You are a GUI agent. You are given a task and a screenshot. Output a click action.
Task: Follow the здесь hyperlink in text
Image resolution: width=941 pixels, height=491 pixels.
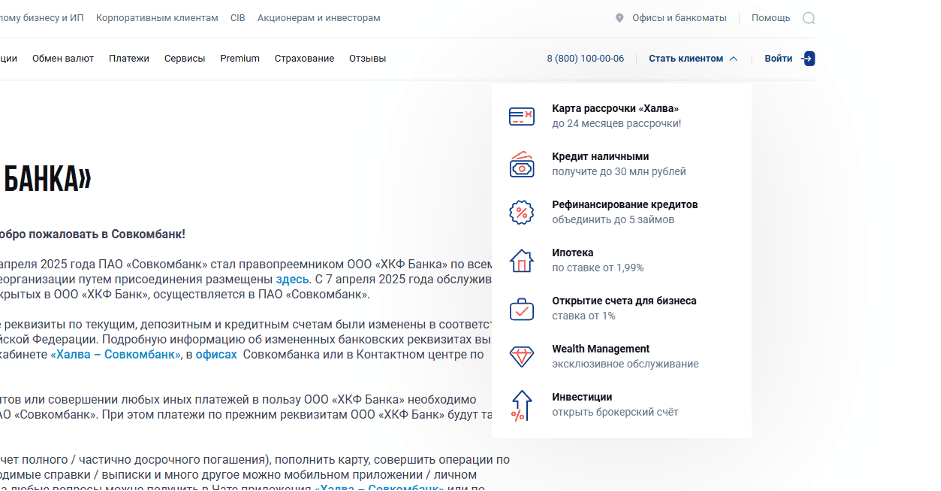click(292, 279)
